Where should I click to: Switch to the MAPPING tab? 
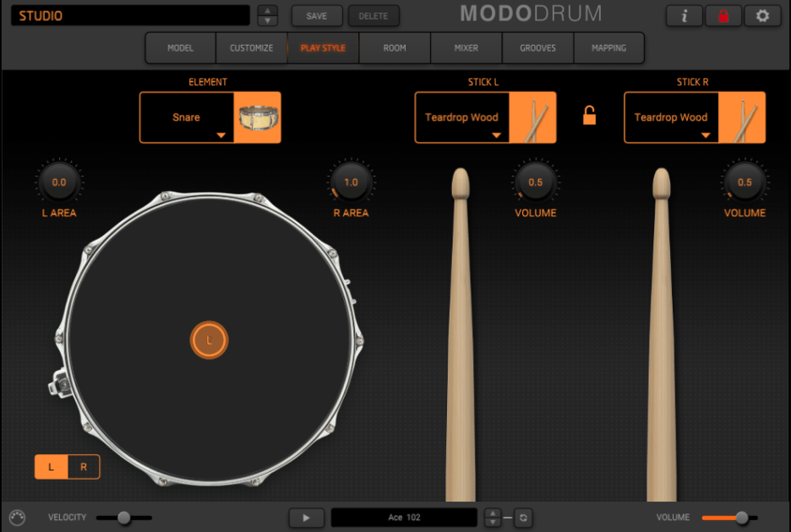(x=609, y=48)
